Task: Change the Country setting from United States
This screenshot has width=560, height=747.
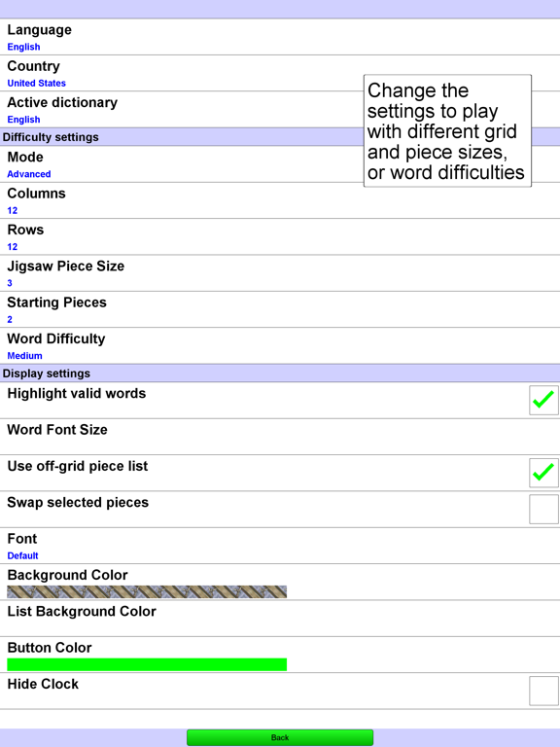Action: pyautogui.click(x=280, y=73)
